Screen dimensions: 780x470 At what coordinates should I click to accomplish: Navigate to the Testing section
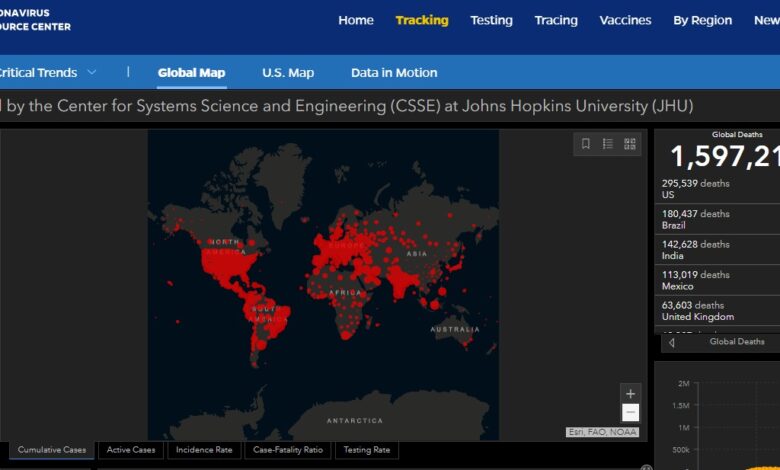coord(491,20)
